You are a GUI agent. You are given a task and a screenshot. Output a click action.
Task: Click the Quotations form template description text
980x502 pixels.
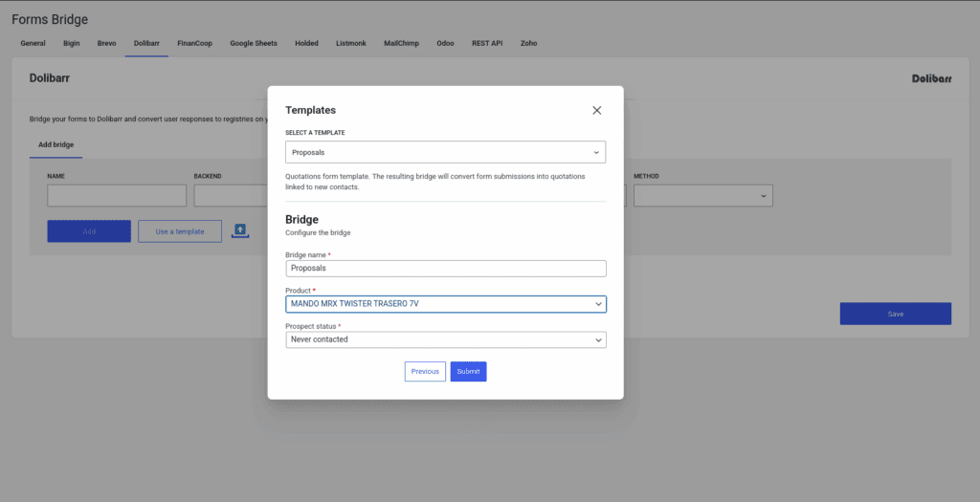click(x=435, y=182)
